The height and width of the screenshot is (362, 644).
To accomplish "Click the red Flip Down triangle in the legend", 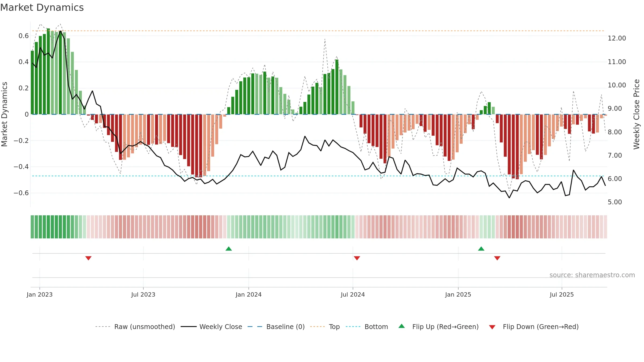I will [x=492, y=327].
